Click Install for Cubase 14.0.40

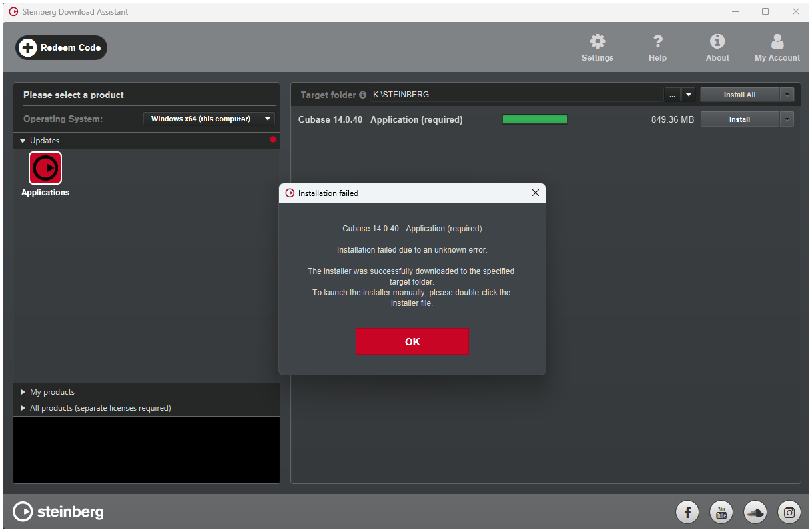click(x=739, y=119)
